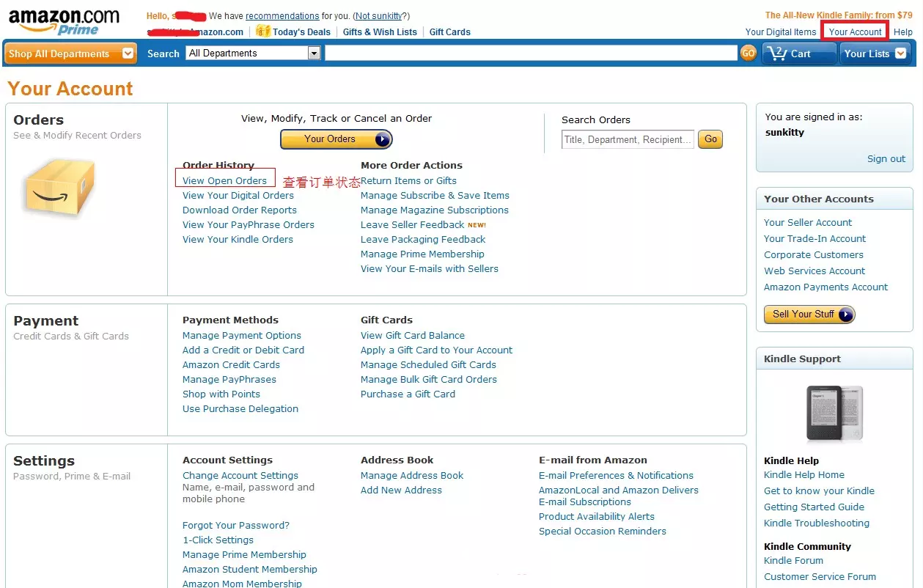Screen dimensions: 923x588
Task: Click the Sell Your Stuff button
Action: click(809, 315)
